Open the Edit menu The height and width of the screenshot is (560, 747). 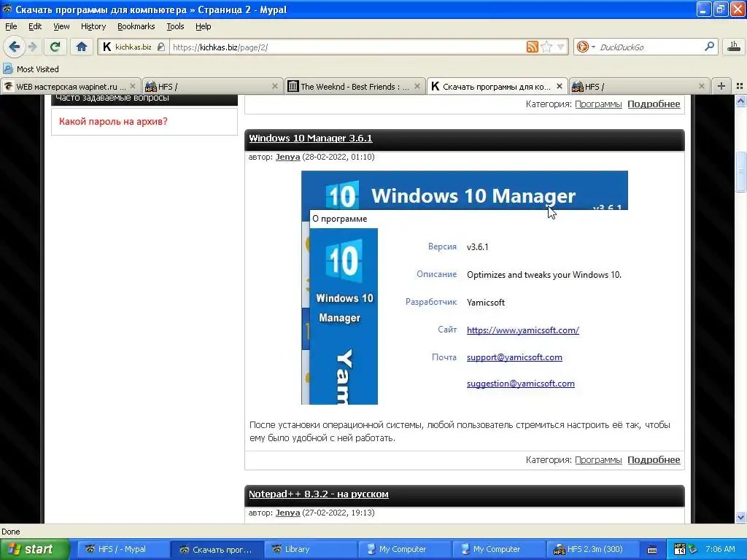coord(35,26)
